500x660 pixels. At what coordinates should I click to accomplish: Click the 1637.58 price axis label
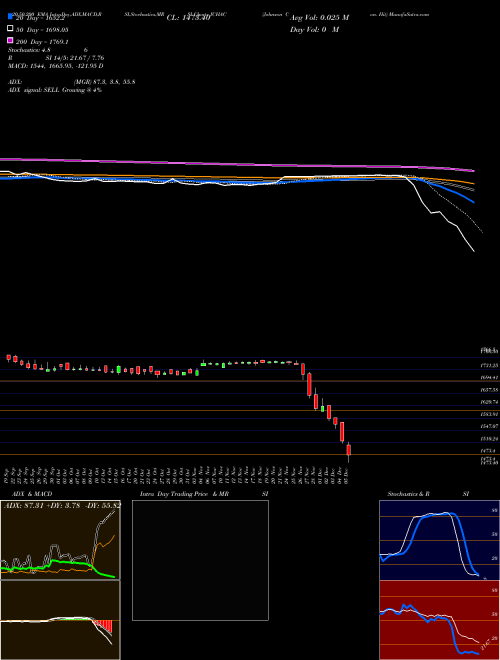[489, 390]
